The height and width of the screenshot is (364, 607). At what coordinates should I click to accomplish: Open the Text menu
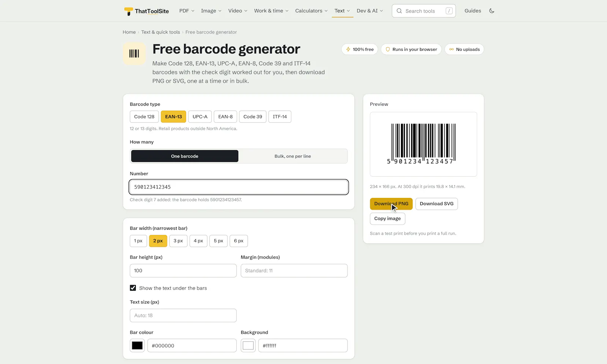[342, 11]
